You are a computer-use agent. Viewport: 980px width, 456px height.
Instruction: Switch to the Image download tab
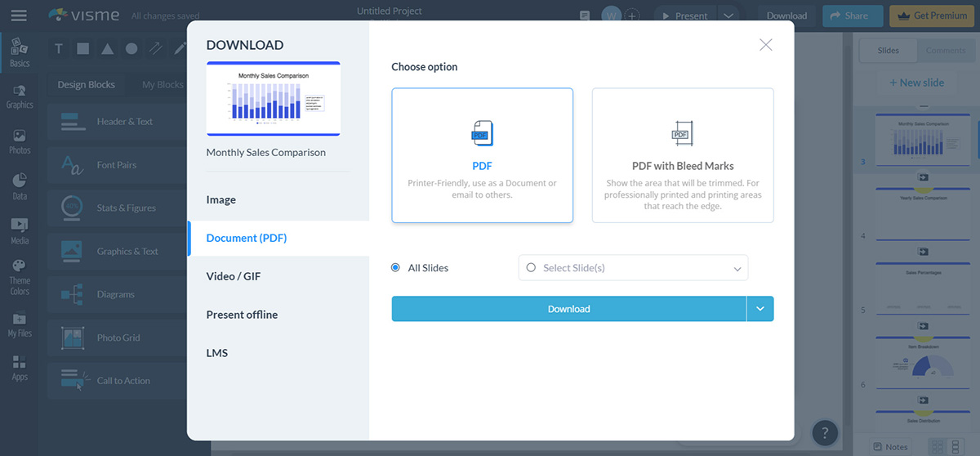(x=221, y=199)
